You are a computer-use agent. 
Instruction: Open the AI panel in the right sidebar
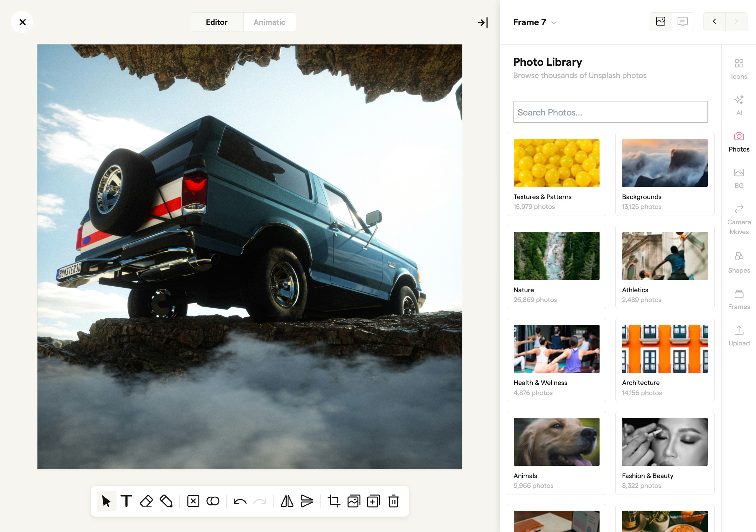739,104
